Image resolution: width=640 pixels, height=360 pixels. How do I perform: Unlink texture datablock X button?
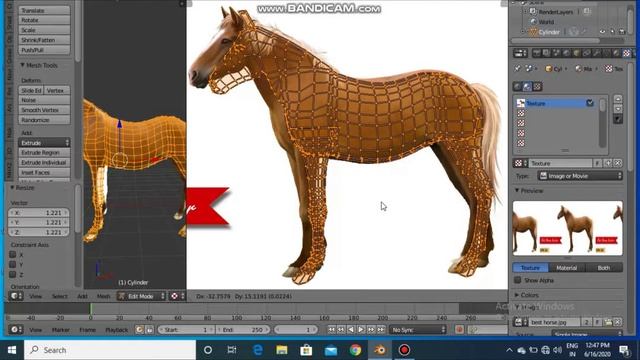point(618,163)
